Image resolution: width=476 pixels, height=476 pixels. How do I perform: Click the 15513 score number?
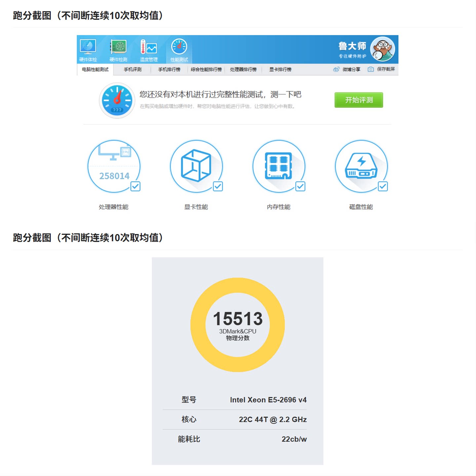[238, 319]
